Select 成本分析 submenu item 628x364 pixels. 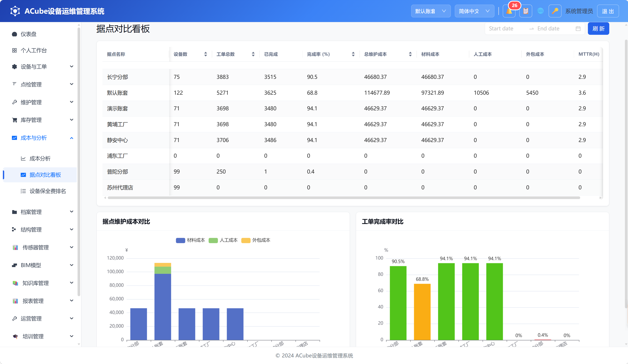tap(40, 159)
